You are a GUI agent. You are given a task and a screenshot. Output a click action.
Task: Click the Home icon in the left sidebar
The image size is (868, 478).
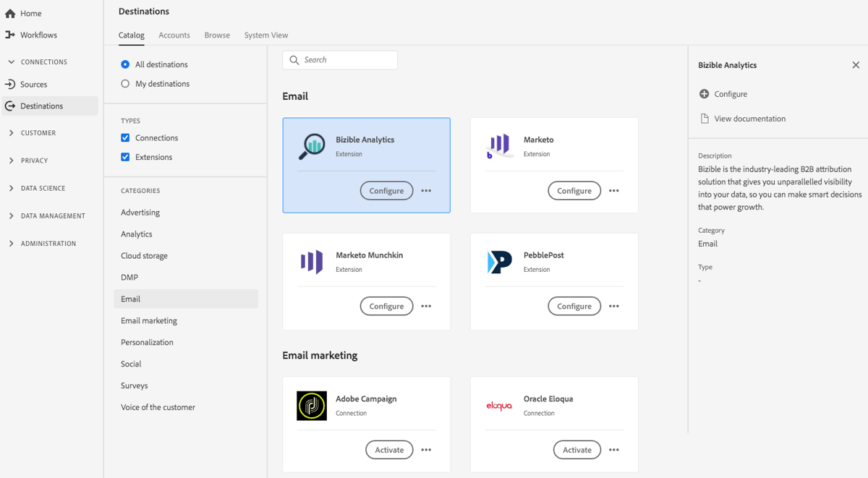click(10, 12)
